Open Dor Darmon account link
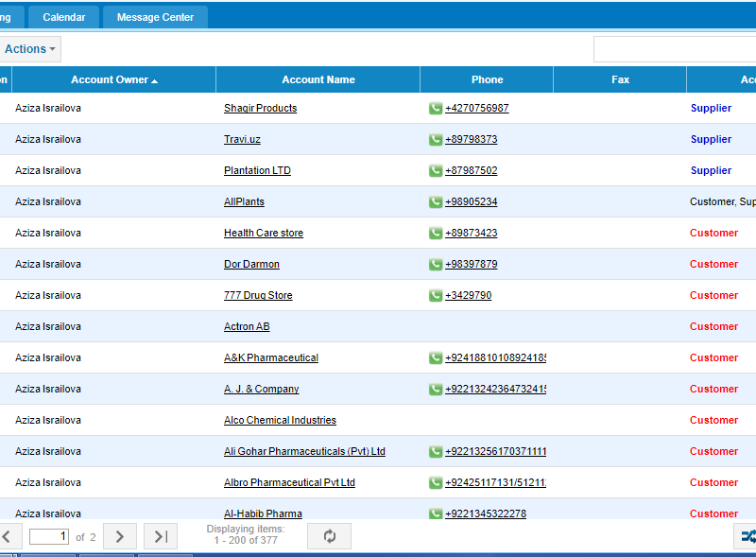This screenshot has height=557, width=756. 251,264
